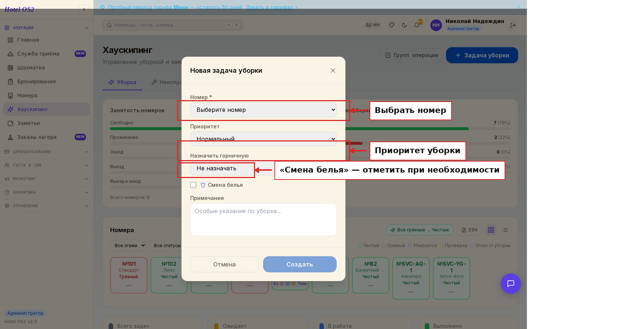Click the command search field
This screenshot has width=644, height=329.
coord(172,25)
